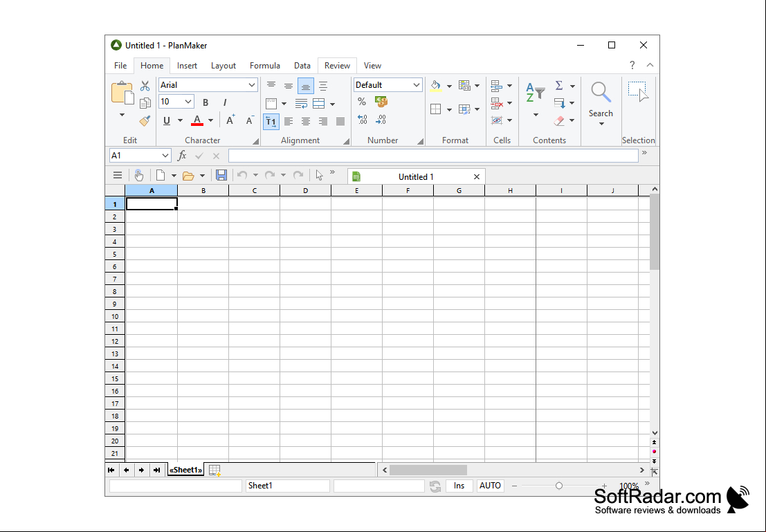766x532 pixels.
Task: Click the add new worksheet button
Action: click(215, 470)
